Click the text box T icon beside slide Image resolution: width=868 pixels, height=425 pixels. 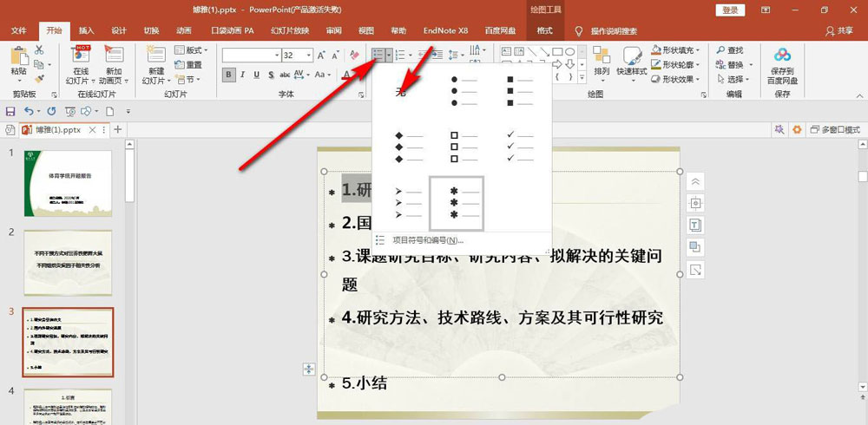point(695,225)
